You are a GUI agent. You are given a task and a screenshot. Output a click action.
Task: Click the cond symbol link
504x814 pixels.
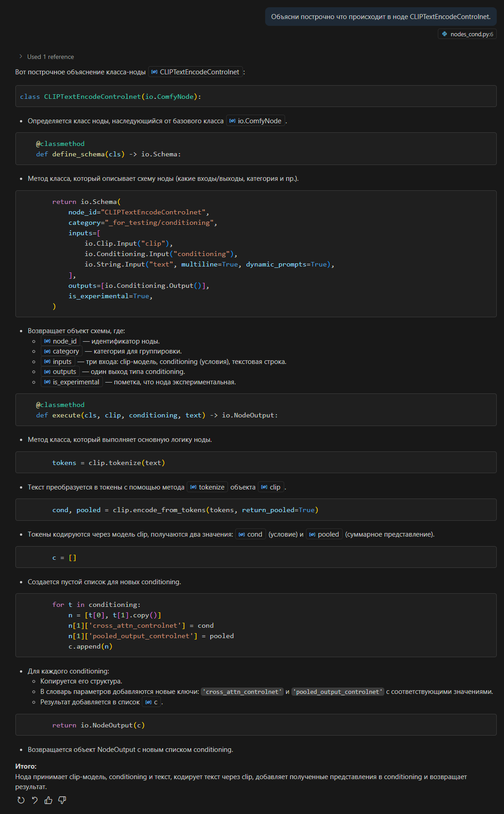251,534
